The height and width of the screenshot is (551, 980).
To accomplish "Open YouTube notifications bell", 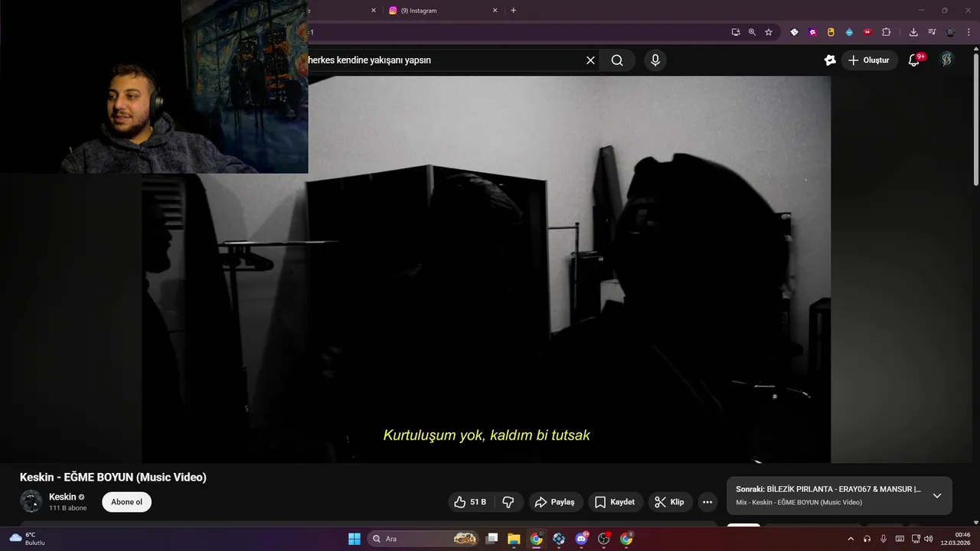I will pyautogui.click(x=914, y=60).
